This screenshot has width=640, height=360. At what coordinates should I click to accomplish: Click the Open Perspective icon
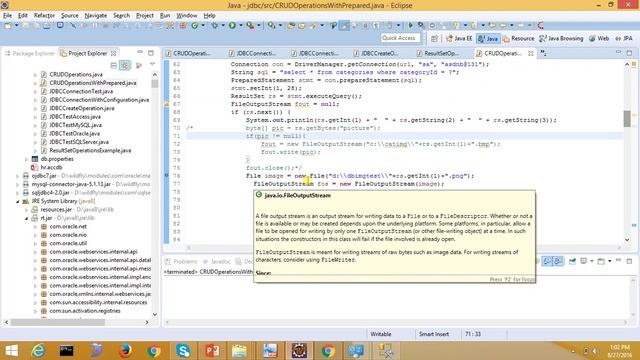pyautogui.click(x=434, y=38)
